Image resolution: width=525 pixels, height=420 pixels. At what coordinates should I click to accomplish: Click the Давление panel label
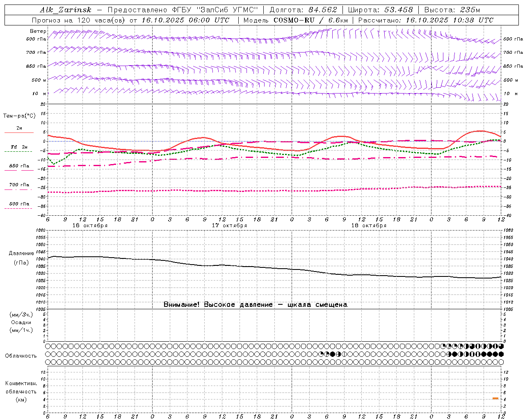click(21, 253)
